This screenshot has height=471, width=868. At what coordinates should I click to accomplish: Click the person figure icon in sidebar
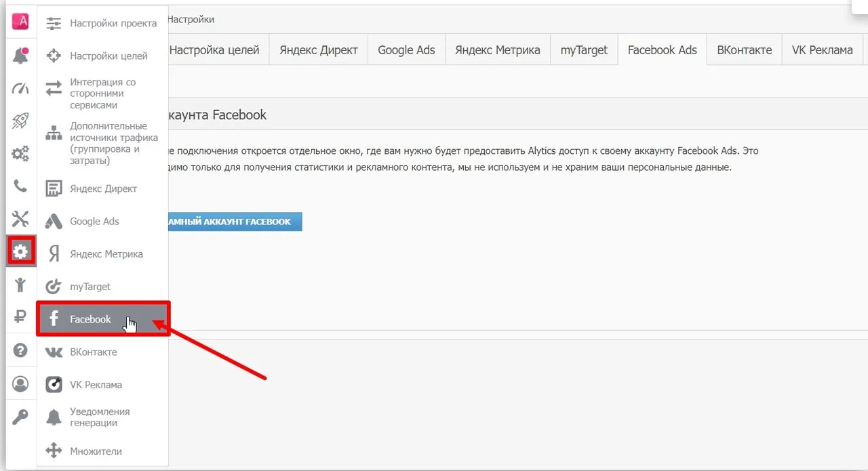point(20,285)
